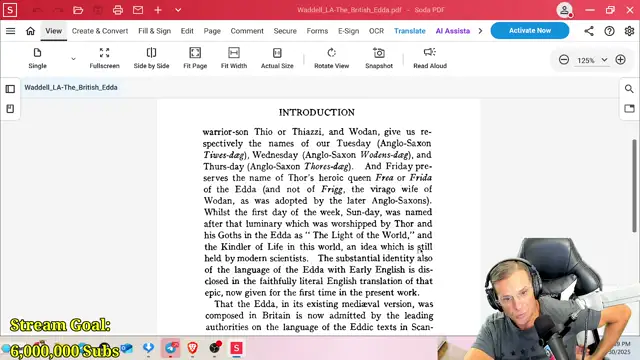Click the INTRODUCTION page heading

pos(317,113)
